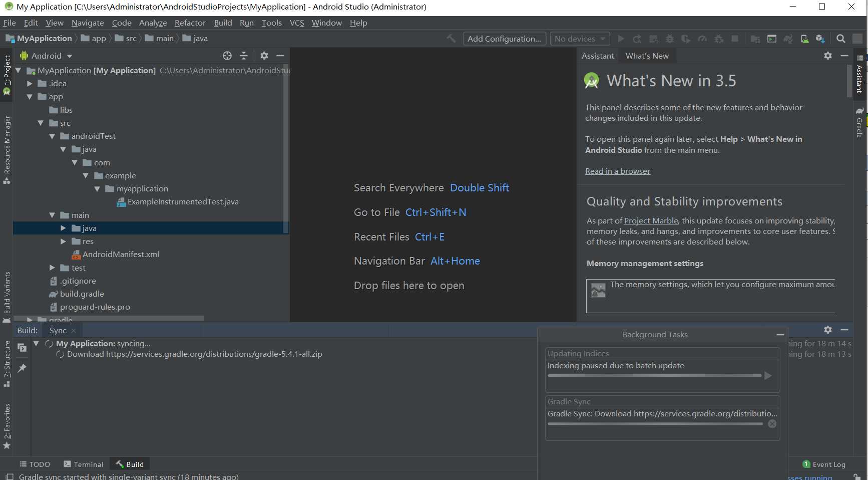Open the SDK Manager icon
The width and height of the screenshot is (868, 480).
pyautogui.click(x=820, y=39)
